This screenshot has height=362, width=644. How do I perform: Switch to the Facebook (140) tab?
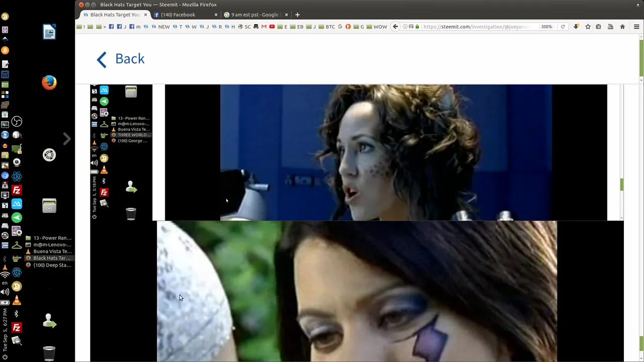[178, 15]
